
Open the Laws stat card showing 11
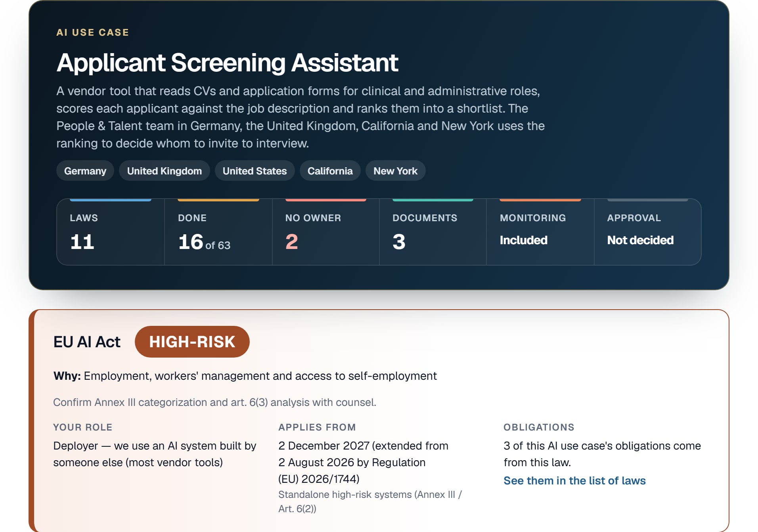click(x=111, y=232)
